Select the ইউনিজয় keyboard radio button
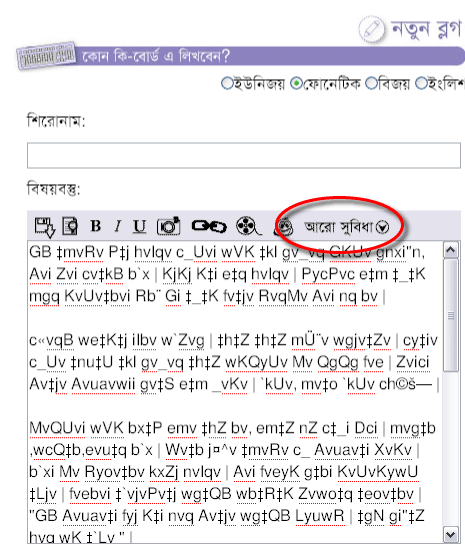This screenshot has width=465, height=553. (x=227, y=84)
